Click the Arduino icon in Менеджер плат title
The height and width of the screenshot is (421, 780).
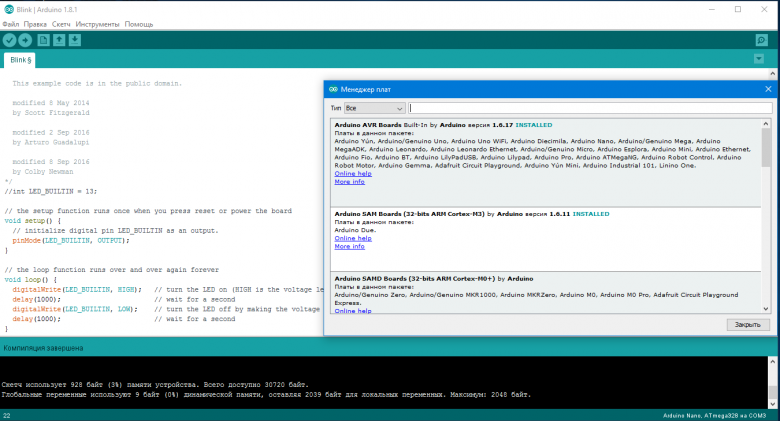(x=333, y=89)
